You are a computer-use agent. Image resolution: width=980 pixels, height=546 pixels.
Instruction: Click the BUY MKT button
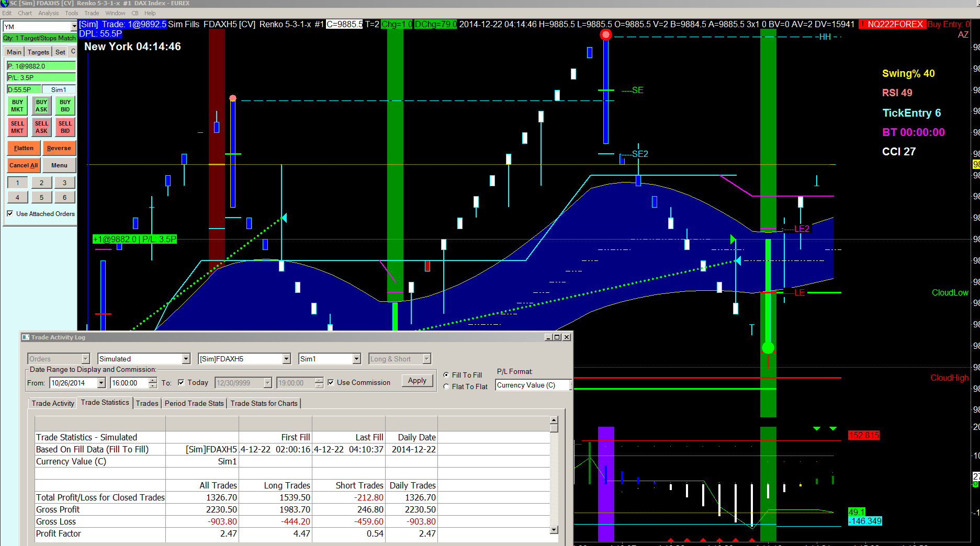[17, 106]
